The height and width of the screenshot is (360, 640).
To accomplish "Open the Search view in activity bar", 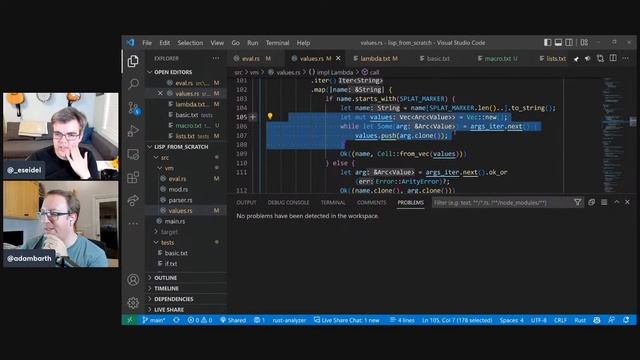I will click(133, 84).
